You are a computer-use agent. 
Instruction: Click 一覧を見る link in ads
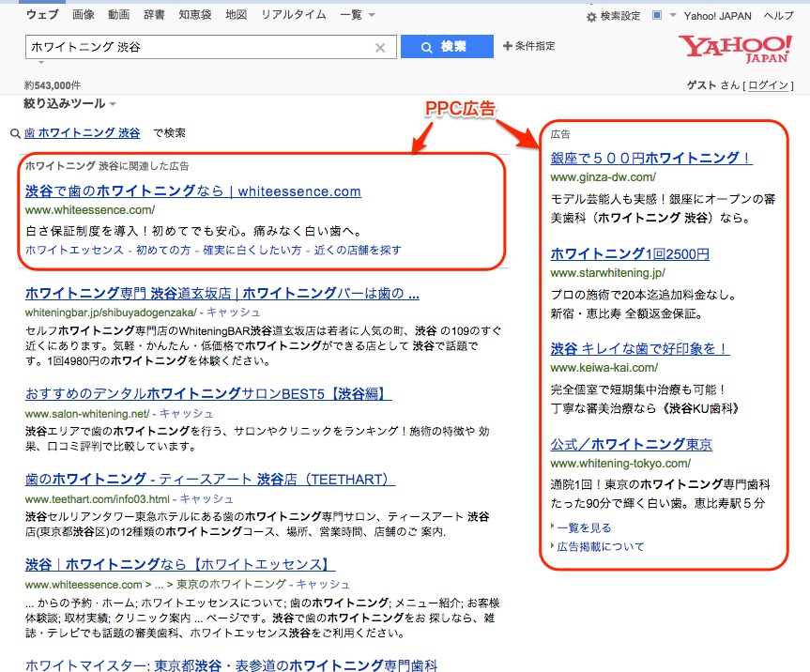coord(584,527)
